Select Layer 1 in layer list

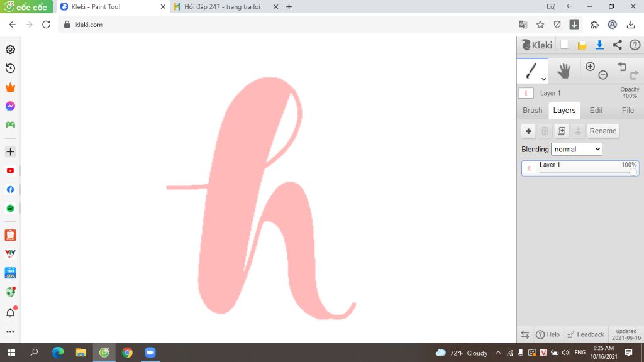pyautogui.click(x=580, y=168)
